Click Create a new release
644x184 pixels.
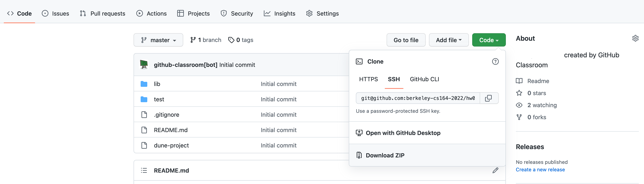540,170
